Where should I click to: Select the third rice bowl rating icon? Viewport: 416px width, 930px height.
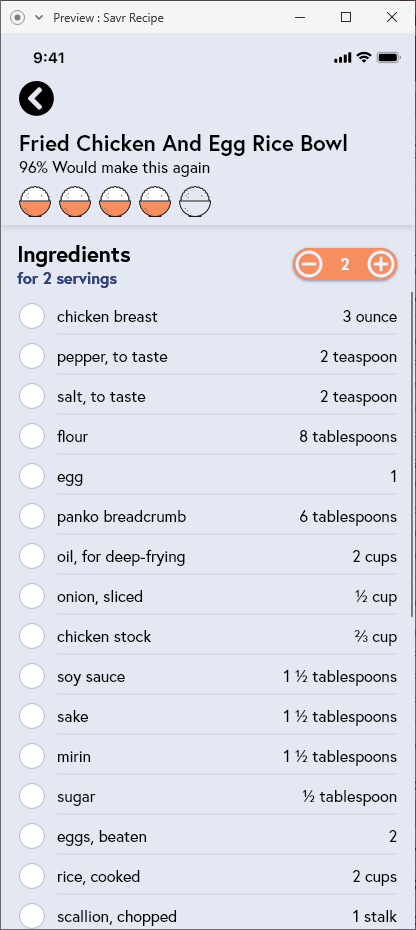pos(115,202)
